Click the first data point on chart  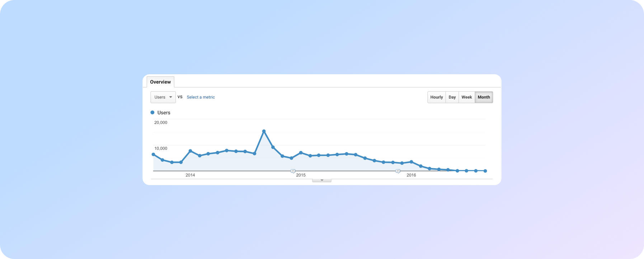point(154,155)
